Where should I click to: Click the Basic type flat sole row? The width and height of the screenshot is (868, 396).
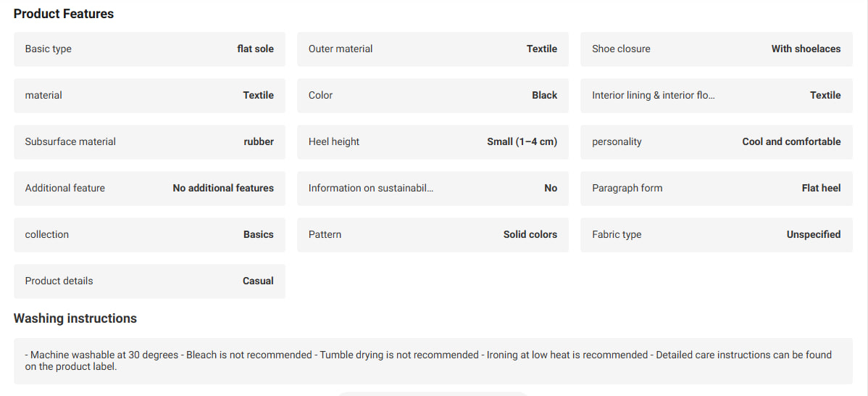(x=149, y=49)
